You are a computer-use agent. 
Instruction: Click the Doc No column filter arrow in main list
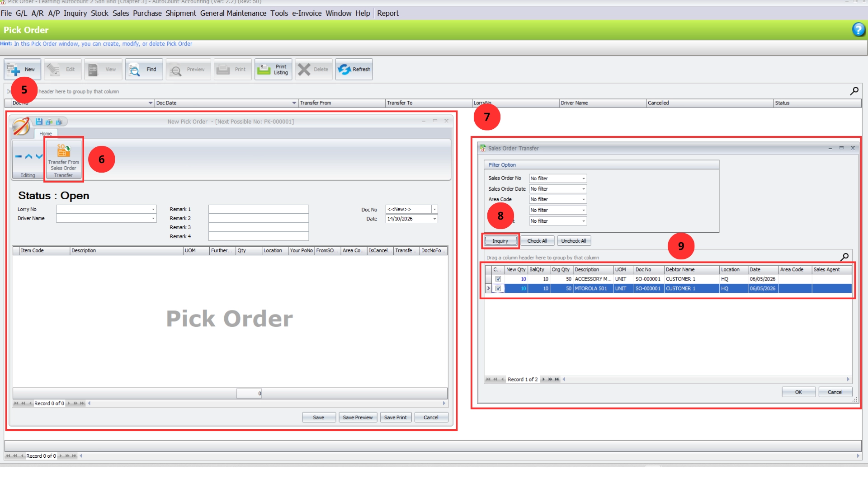(x=151, y=103)
